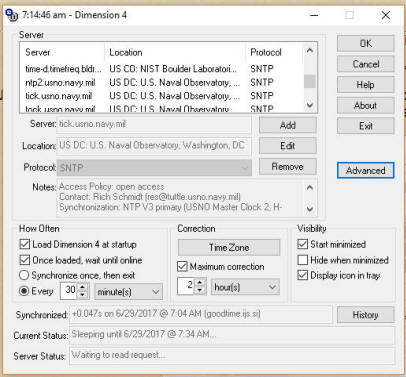
Task: Open the About dialog
Action: point(366,105)
